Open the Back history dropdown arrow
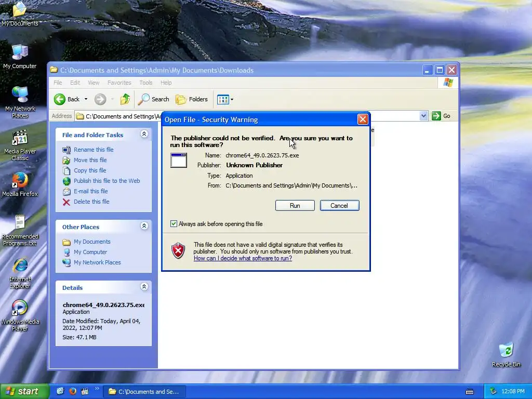The image size is (532, 399). pos(86,99)
